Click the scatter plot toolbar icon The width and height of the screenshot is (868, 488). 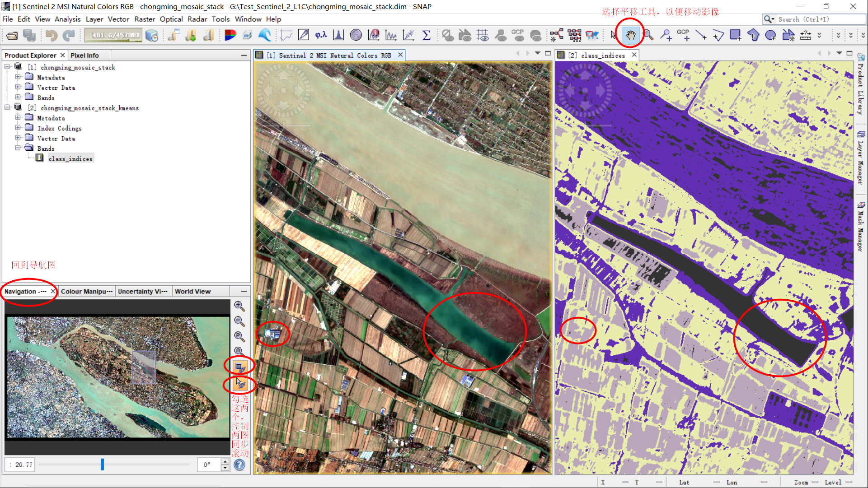coord(408,35)
